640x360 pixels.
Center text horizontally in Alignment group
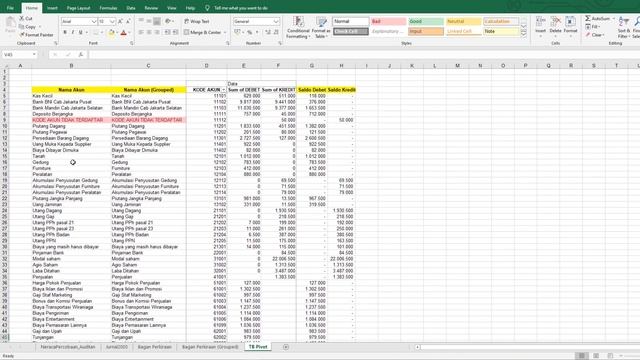coord(149,32)
